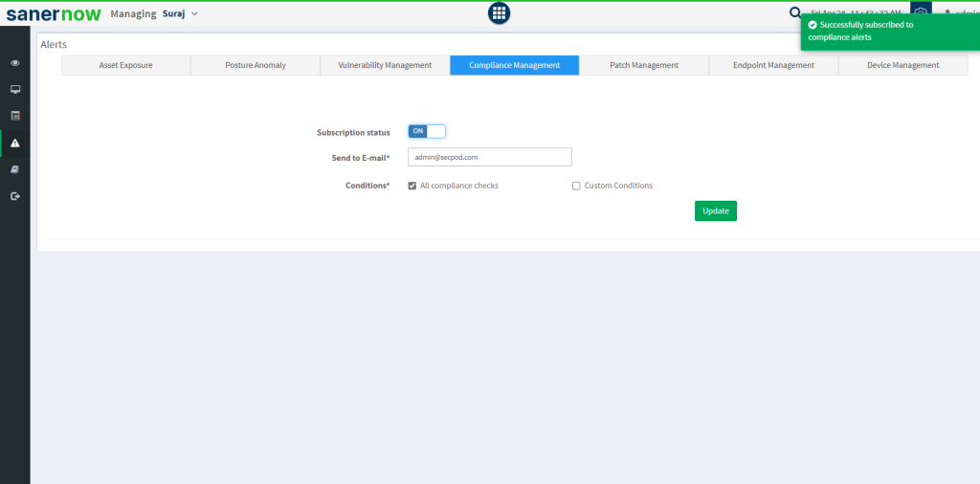This screenshot has width=980, height=484.
Task: Open the Vulnerability Management tab
Action: pyautogui.click(x=385, y=65)
